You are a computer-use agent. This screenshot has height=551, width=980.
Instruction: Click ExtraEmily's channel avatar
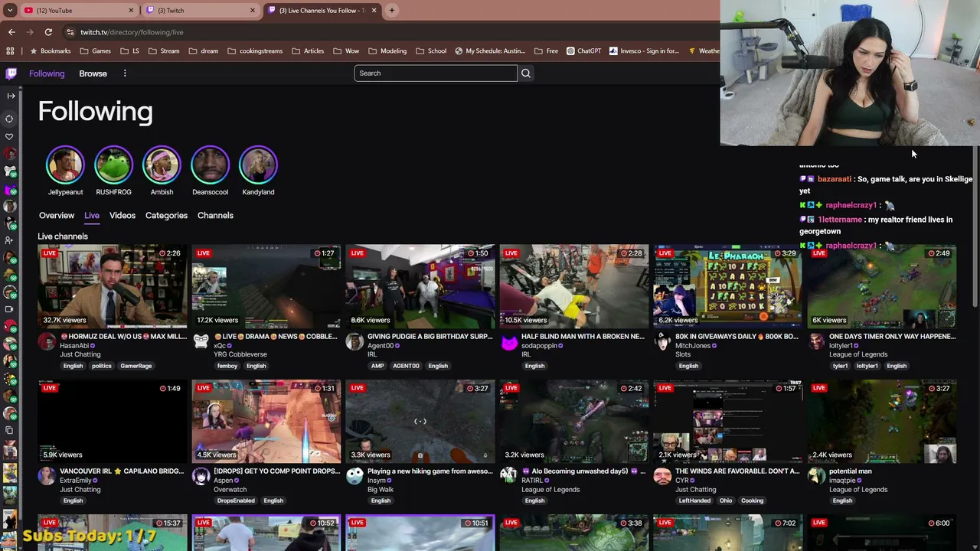pos(47,476)
